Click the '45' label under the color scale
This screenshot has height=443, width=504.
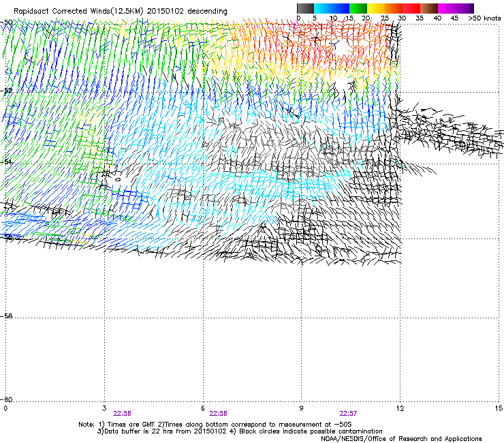pos(454,18)
